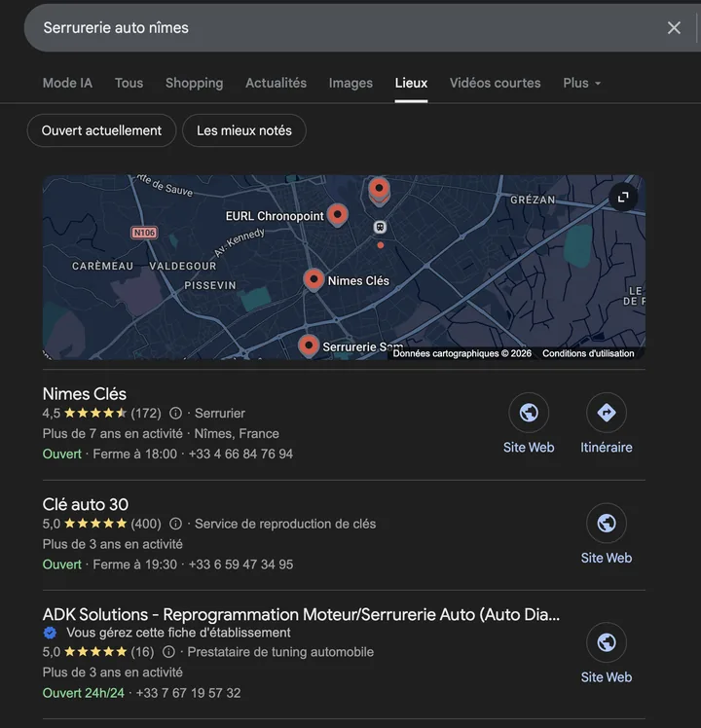Open Clé auto 30 Site Web globe icon
The height and width of the screenshot is (728, 701).
[x=607, y=523]
